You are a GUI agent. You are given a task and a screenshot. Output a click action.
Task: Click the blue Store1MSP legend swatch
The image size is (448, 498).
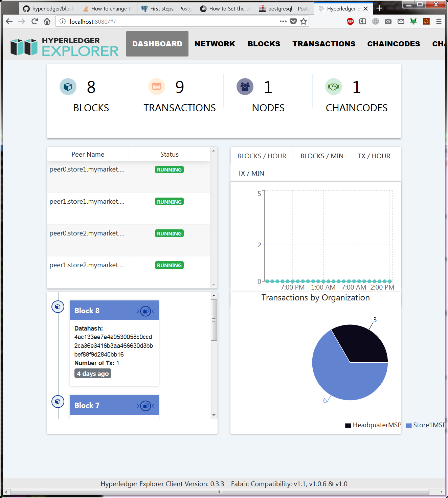click(x=409, y=426)
